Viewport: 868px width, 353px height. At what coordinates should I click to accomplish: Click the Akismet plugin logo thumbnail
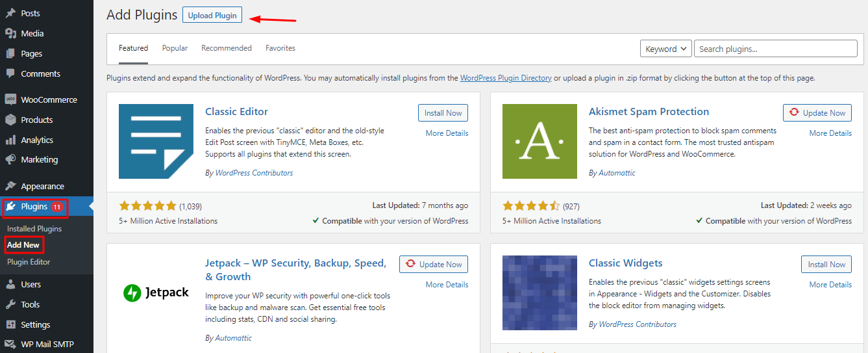pos(539,141)
